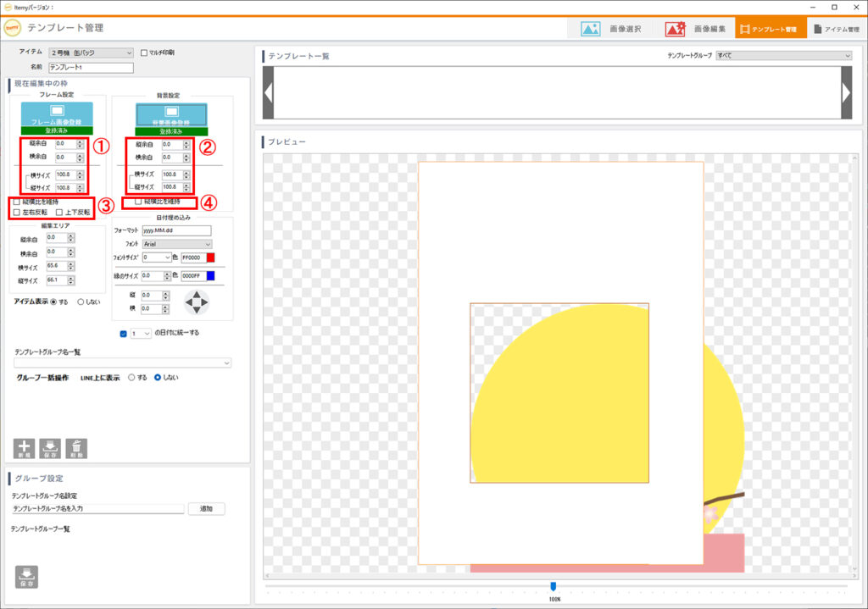Click the 背景画像登録 background image button
This screenshot has width=868, height=609.
[172, 114]
